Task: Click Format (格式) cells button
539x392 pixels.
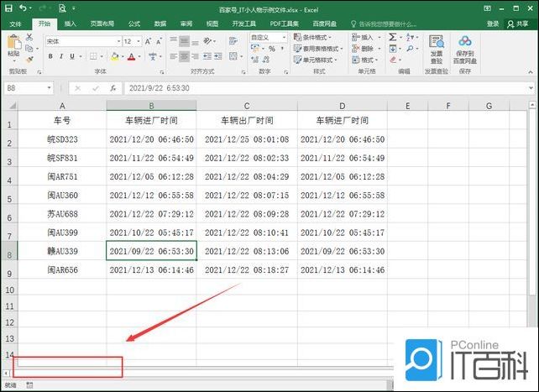Action: [365, 60]
